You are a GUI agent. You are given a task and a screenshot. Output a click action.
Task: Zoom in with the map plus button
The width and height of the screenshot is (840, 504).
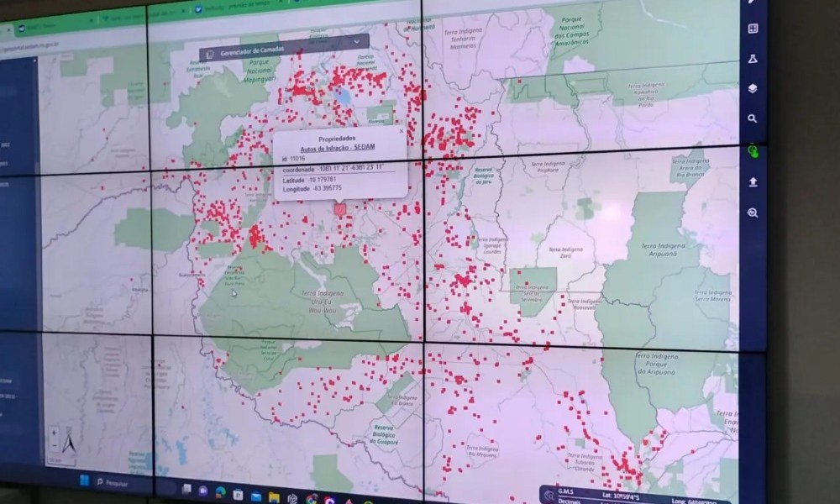tap(54, 433)
